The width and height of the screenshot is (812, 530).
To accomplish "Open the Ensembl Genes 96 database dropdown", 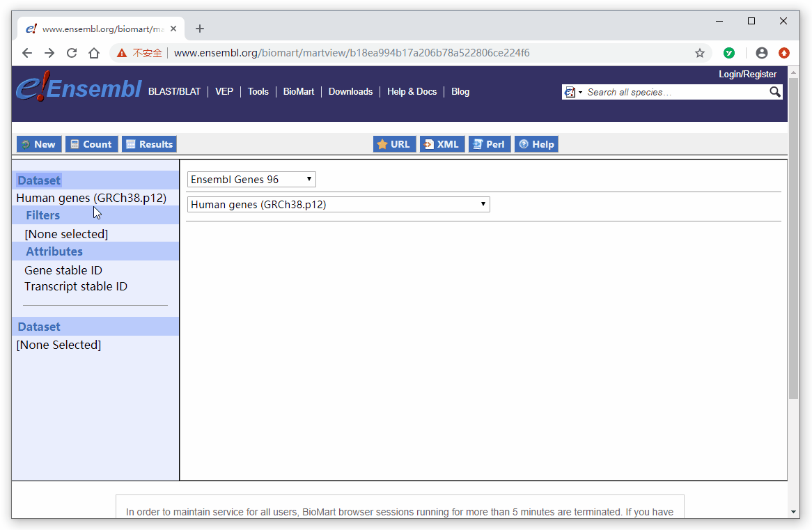I will pyautogui.click(x=251, y=179).
